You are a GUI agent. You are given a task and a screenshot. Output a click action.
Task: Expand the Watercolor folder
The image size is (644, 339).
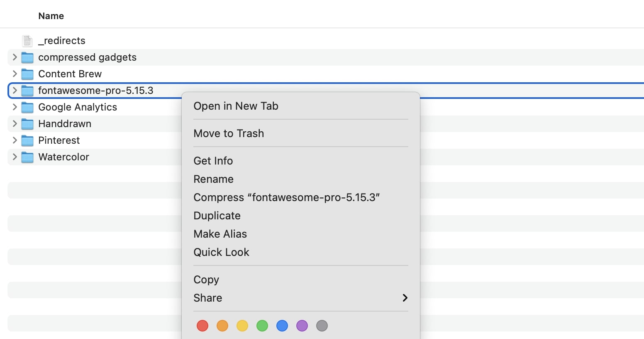click(14, 157)
